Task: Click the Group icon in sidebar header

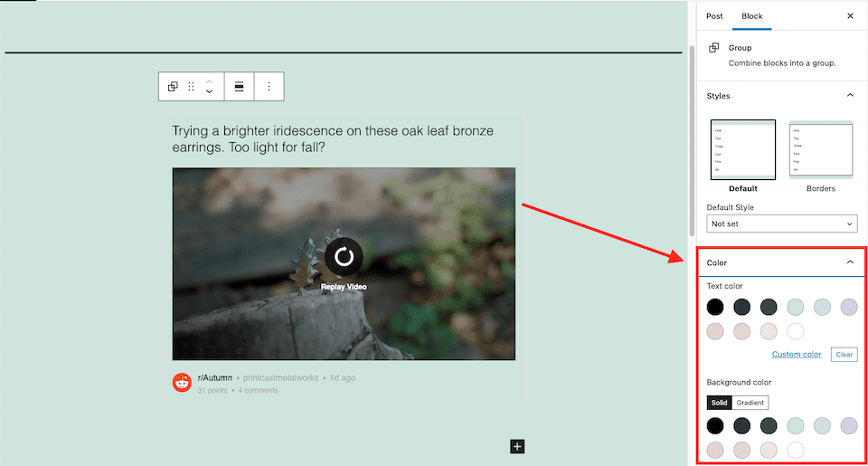Action: [x=714, y=48]
